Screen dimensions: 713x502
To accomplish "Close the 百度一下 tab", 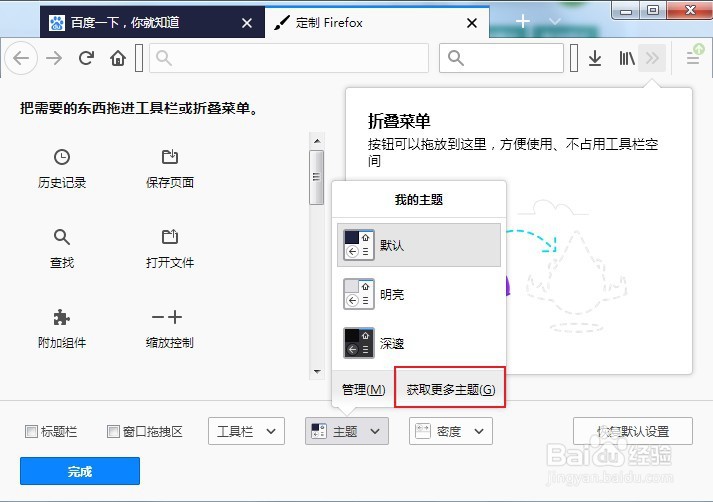I will click(246, 23).
